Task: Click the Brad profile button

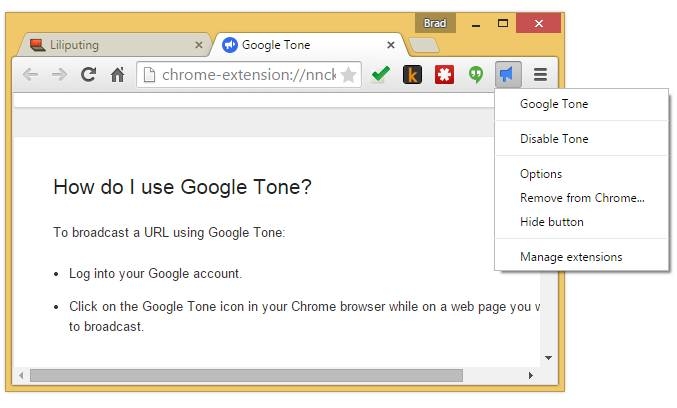Action: [435, 23]
